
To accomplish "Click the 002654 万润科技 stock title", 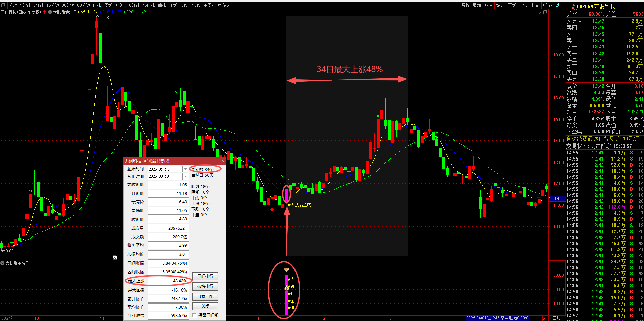I will pos(596,7).
